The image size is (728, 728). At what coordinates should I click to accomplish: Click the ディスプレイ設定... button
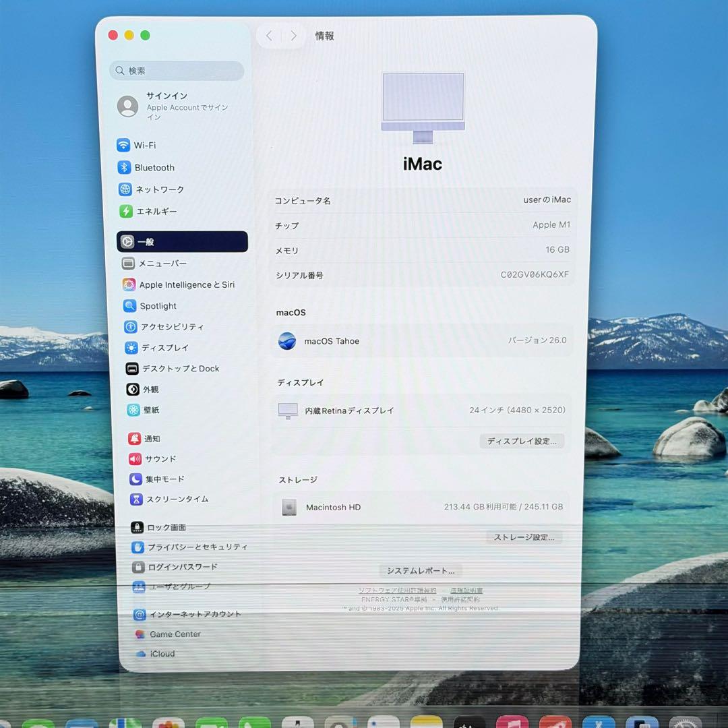point(522,441)
